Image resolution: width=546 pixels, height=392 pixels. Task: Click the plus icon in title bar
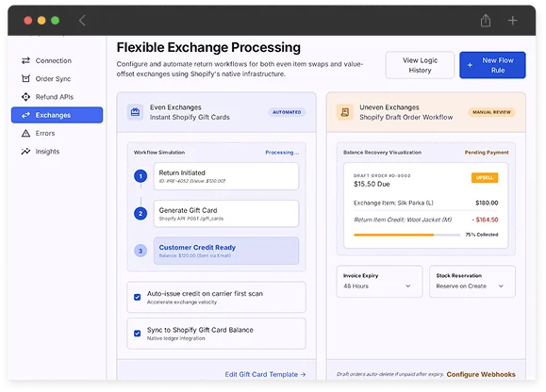tap(512, 21)
